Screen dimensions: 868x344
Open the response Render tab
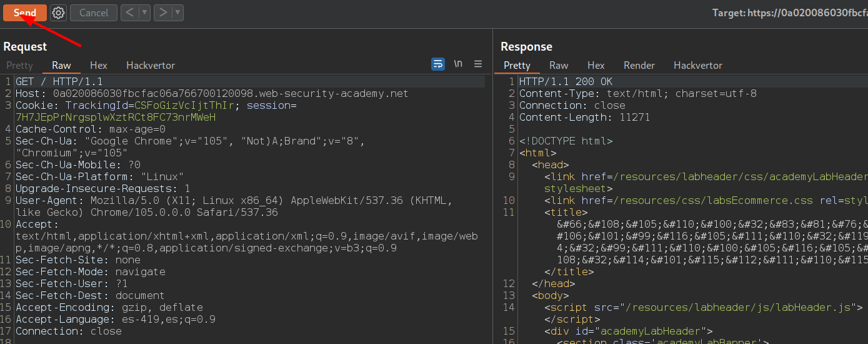click(x=639, y=65)
